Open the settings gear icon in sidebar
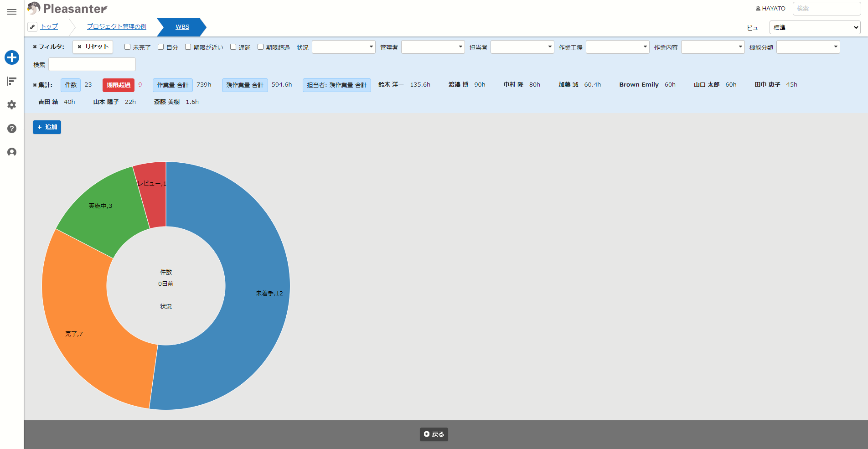 click(x=12, y=105)
